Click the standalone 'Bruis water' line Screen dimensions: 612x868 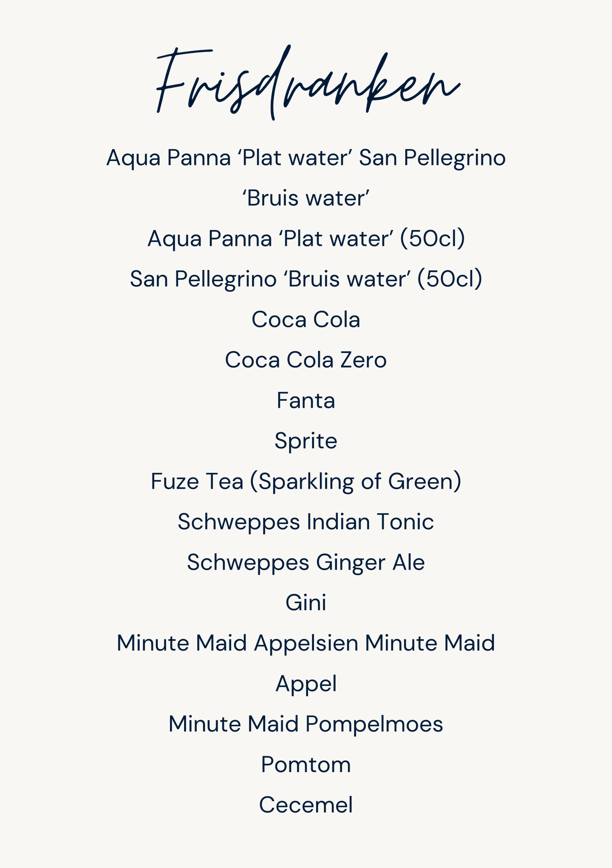pos(306,198)
